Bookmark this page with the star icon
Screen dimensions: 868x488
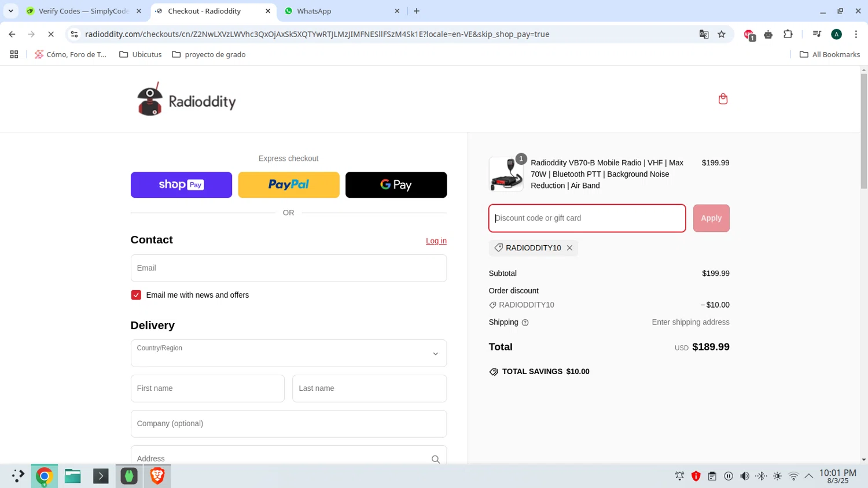(x=722, y=34)
